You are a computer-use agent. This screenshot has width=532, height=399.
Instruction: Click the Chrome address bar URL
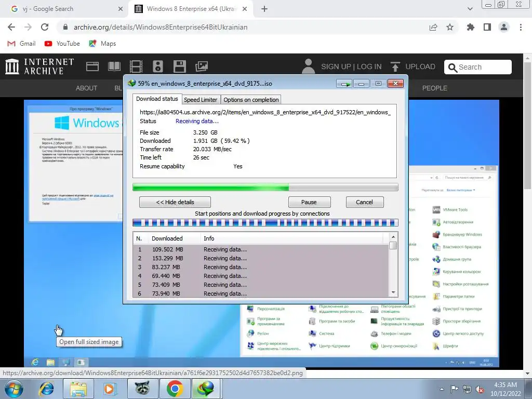(x=161, y=27)
